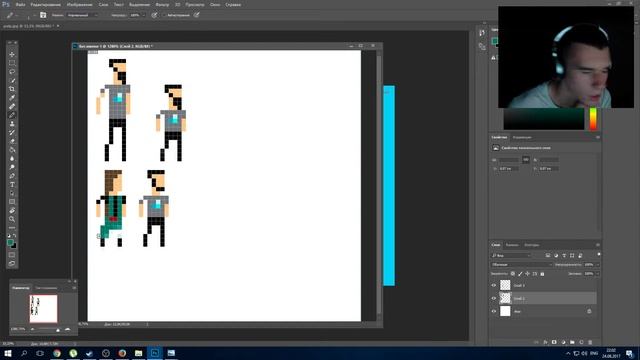Image resolution: width=640 pixels, height=360 pixels.
Task: Select the Type tool
Action: point(12,184)
